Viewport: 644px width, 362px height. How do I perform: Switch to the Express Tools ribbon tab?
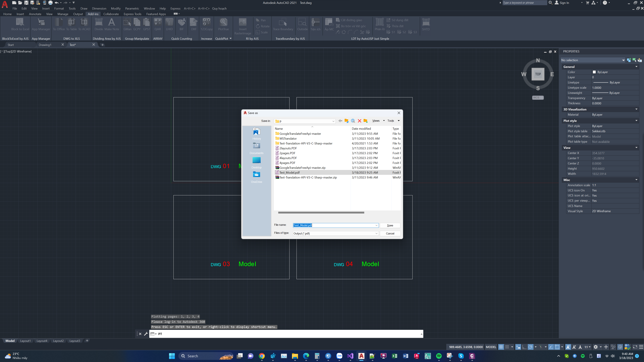[x=132, y=14]
